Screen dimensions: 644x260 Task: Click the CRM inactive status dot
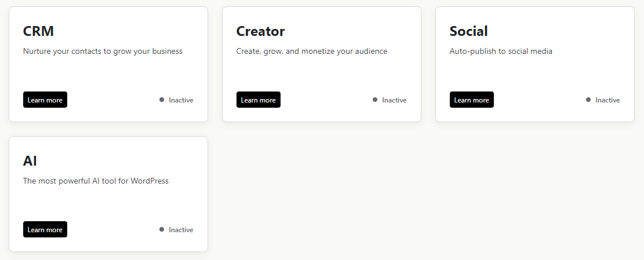point(162,100)
